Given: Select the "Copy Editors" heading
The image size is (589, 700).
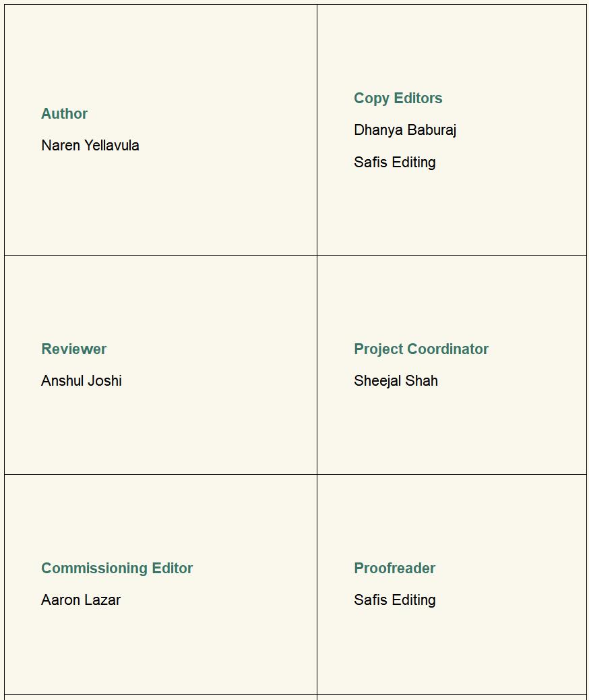Looking at the screenshot, I should 398,98.
